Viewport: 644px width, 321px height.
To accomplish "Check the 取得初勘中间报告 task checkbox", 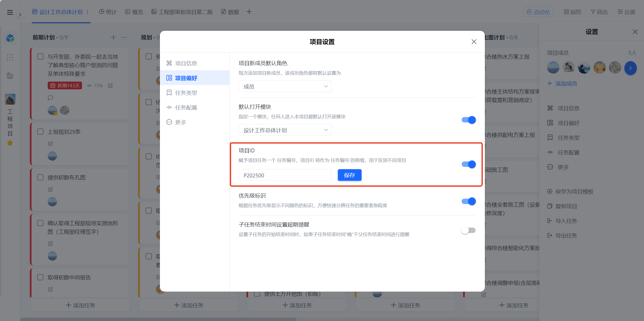I will pos(40,277).
